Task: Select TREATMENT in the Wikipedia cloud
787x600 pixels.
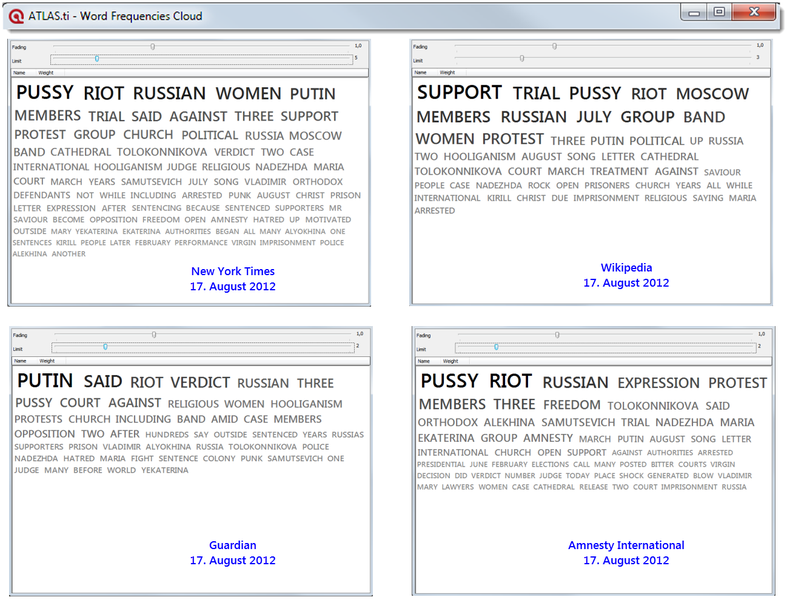Action: click(619, 172)
